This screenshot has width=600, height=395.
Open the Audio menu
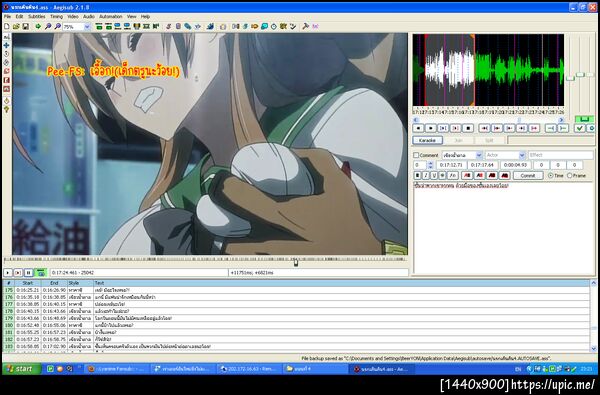89,16
